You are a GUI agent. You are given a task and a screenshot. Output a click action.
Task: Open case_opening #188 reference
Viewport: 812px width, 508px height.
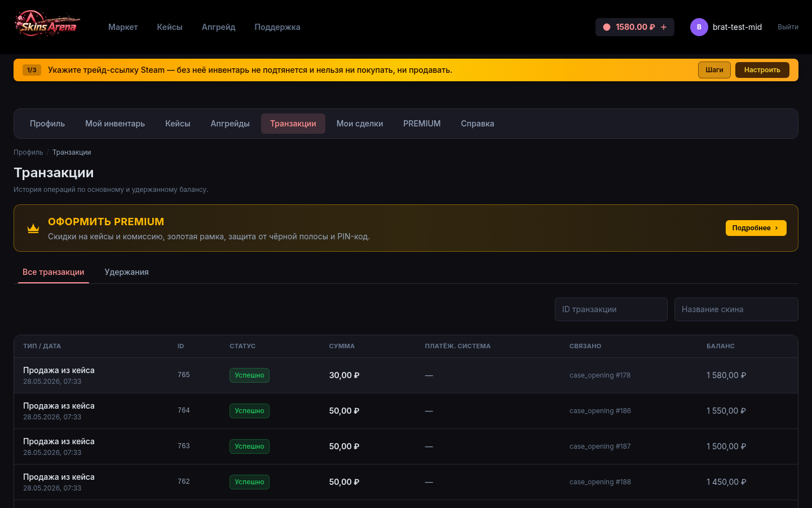(x=600, y=482)
